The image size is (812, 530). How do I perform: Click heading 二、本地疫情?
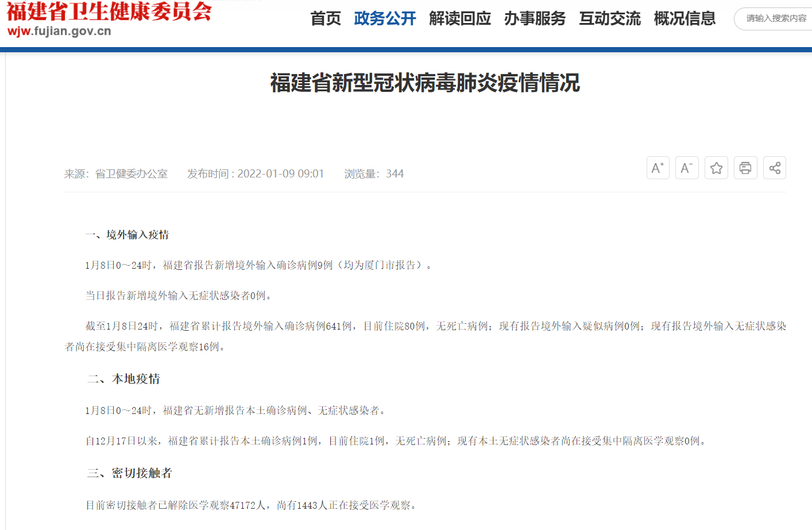(123, 379)
